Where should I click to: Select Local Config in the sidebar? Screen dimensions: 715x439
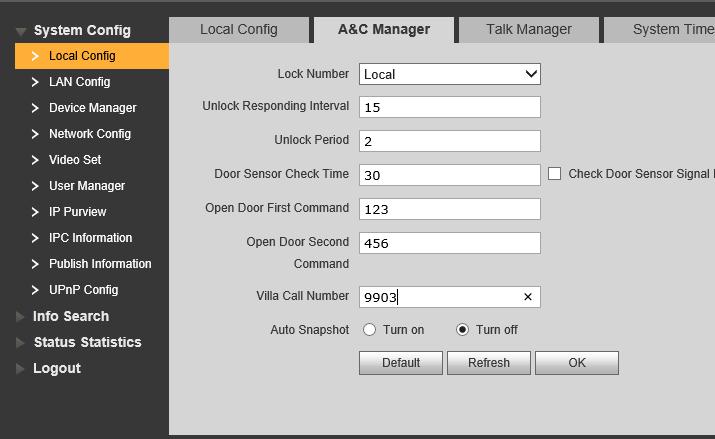click(x=92, y=56)
